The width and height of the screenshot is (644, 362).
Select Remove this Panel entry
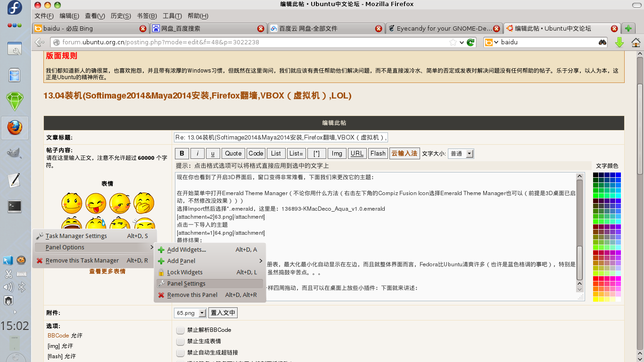coord(210,295)
